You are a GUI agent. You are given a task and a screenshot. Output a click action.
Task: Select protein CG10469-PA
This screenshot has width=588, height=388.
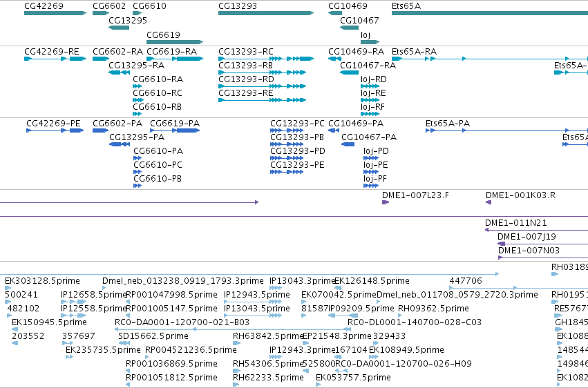[x=334, y=130]
